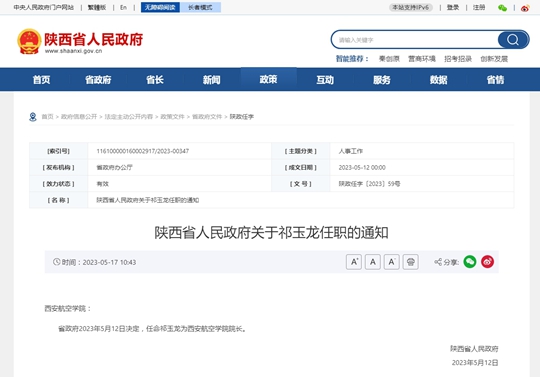Viewport: 540px width, 377px height.
Task: Click date value 2023-05-12 00:00
Action: click(x=362, y=168)
